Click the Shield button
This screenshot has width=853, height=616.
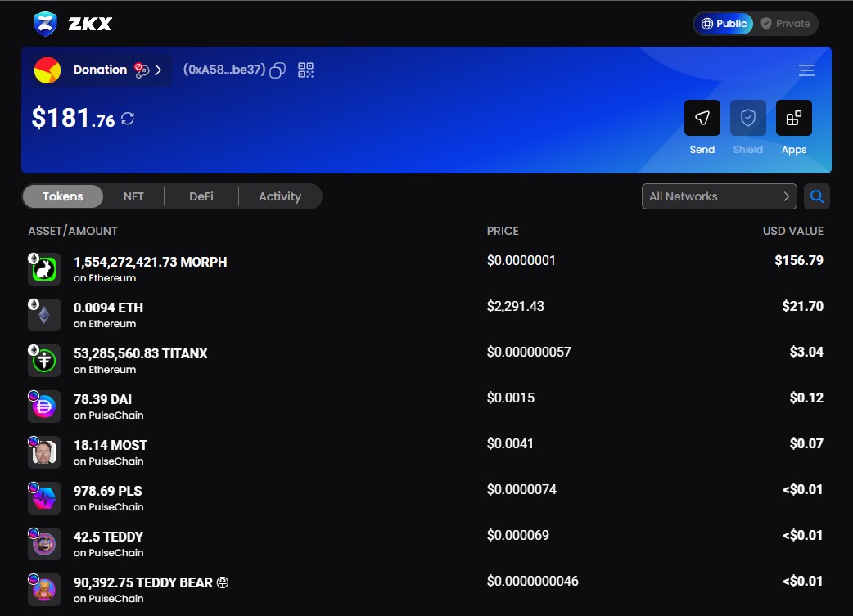click(x=748, y=118)
